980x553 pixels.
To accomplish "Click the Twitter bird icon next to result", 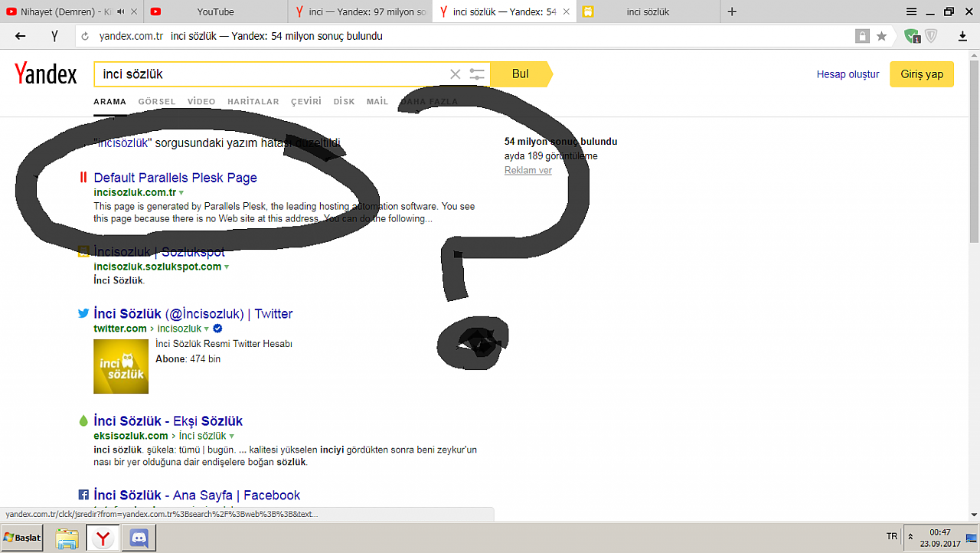I will [x=83, y=313].
